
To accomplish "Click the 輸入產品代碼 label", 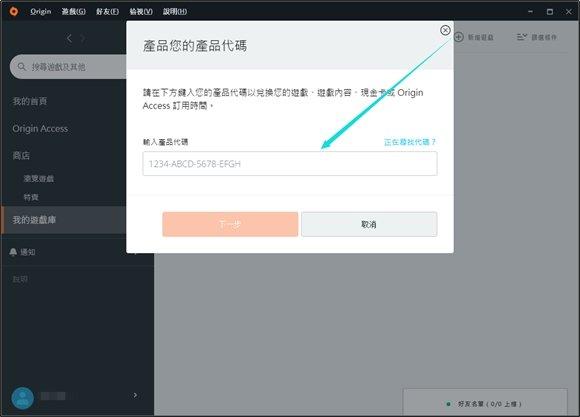I will [165, 142].
